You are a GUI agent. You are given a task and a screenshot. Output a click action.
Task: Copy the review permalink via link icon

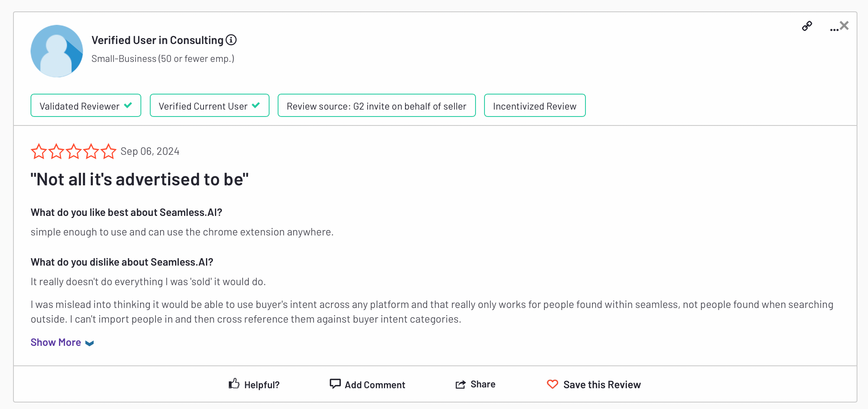click(807, 26)
